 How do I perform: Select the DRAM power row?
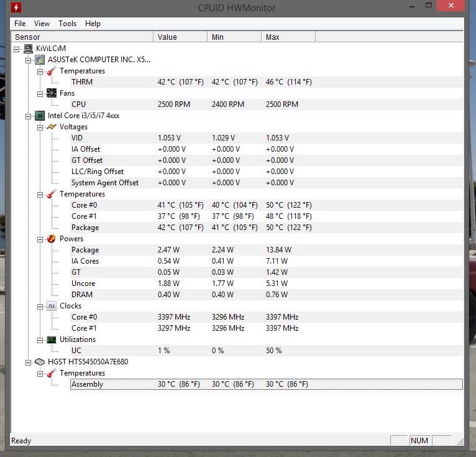click(267, 295)
